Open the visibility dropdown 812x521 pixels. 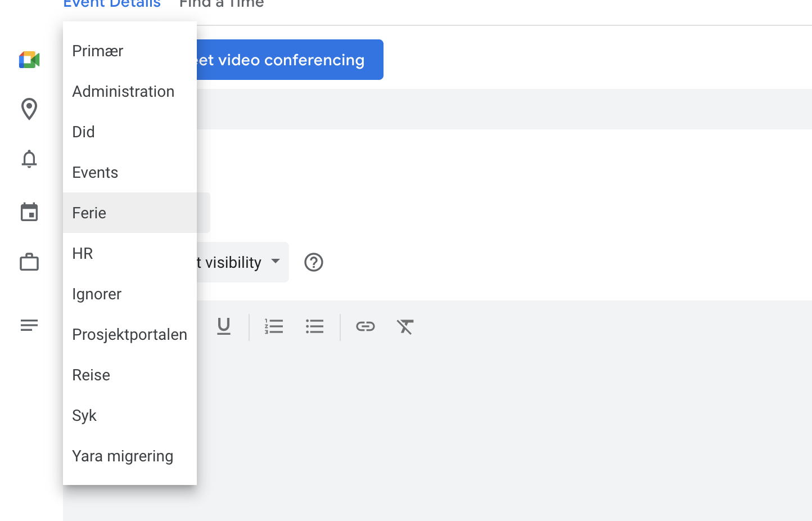pyautogui.click(x=242, y=262)
